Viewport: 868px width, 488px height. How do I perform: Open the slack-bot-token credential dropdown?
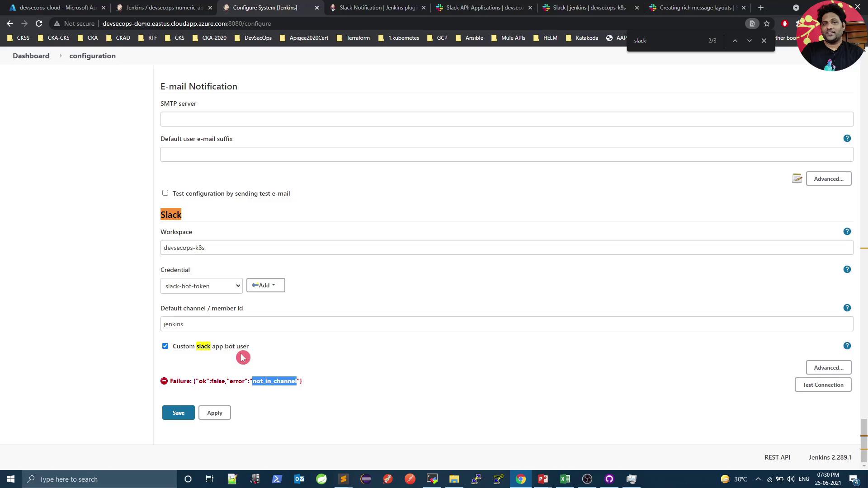coord(201,286)
